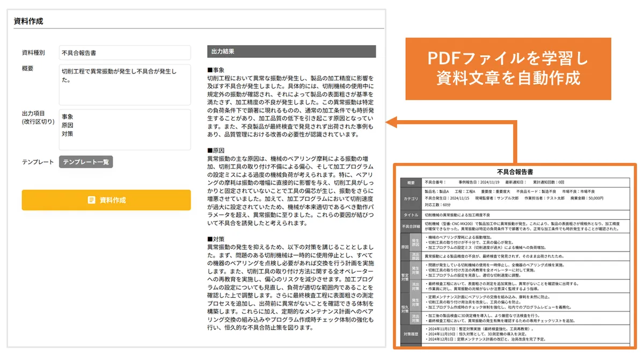The width and height of the screenshot is (644, 362).
Task: Click the タイトル row in PDF report
Action: [516, 215]
